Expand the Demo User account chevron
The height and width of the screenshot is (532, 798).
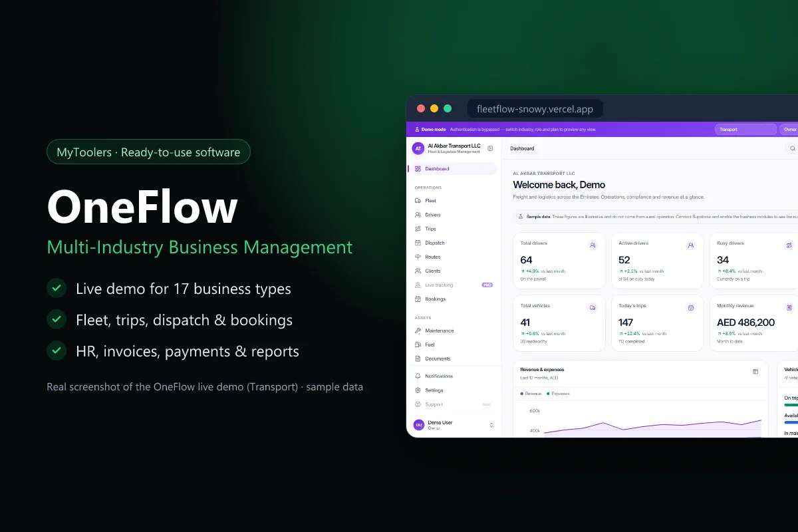(x=491, y=424)
